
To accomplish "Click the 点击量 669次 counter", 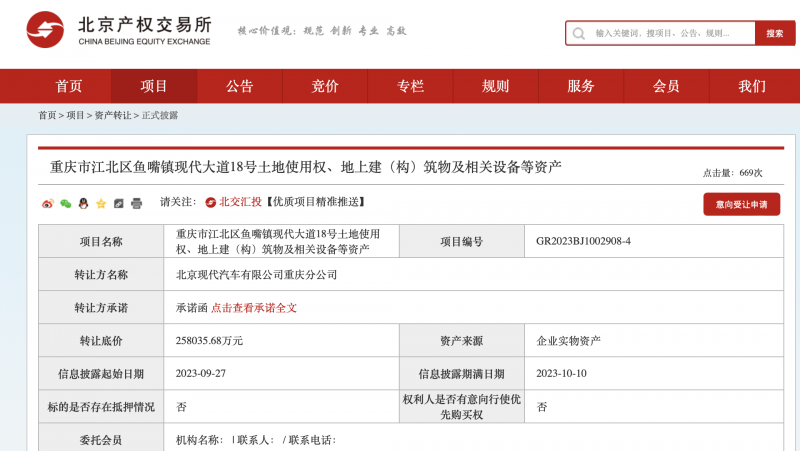I will click(x=733, y=173).
